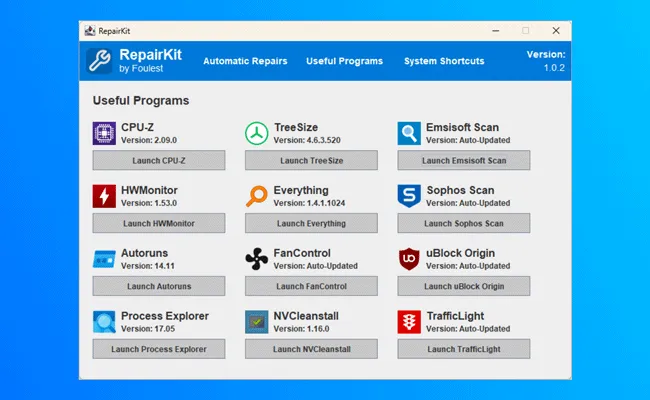Click the FanControl fan icon
This screenshot has height=400, width=650.
coord(257,259)
